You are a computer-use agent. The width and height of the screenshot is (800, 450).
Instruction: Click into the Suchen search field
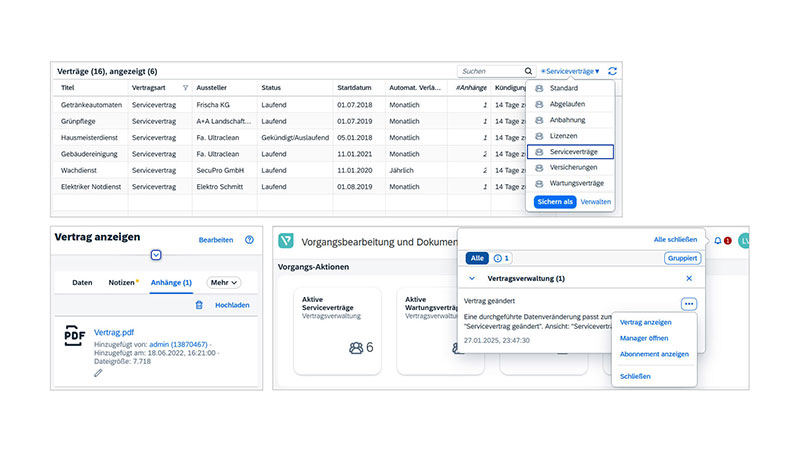pos(490,71)
